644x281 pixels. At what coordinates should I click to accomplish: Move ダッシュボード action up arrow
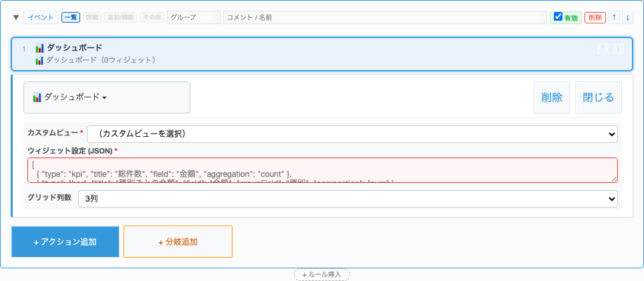(603, 49)
